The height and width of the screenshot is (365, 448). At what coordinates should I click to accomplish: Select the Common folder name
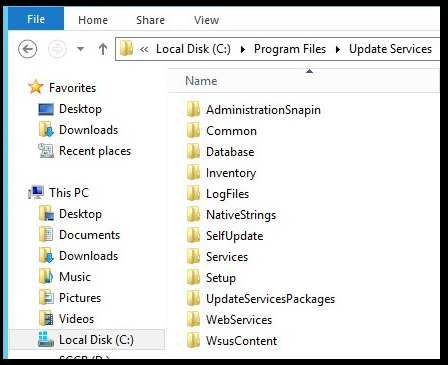tap(231, 131)
